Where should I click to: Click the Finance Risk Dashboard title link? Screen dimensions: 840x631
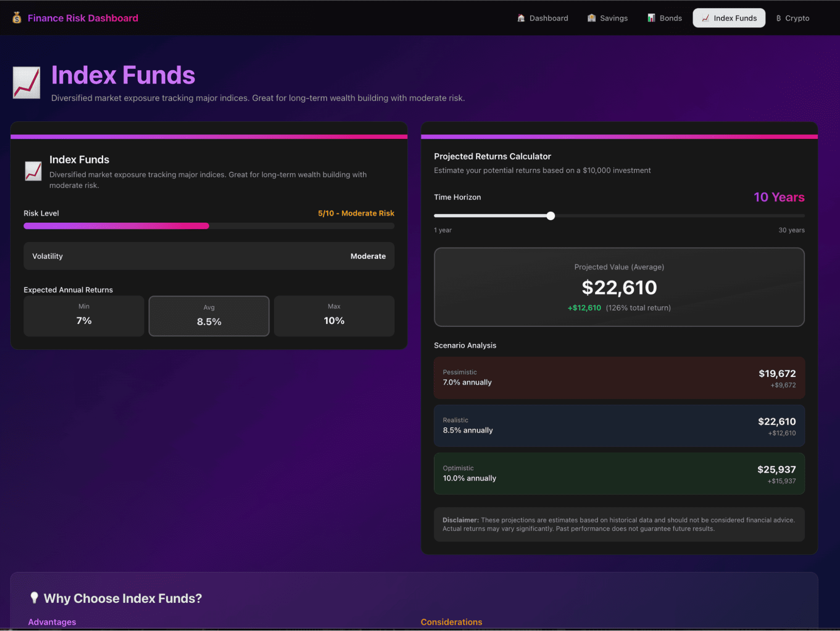coord(83,18)
